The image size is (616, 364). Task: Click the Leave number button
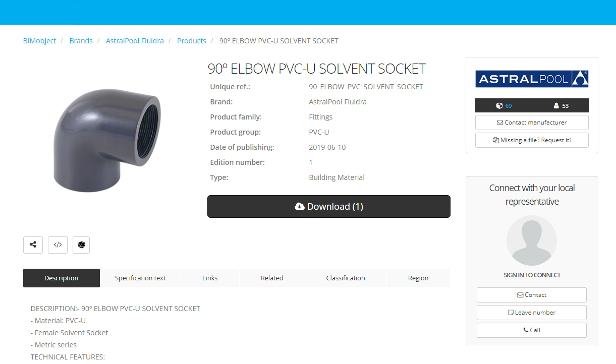point(532,313)
